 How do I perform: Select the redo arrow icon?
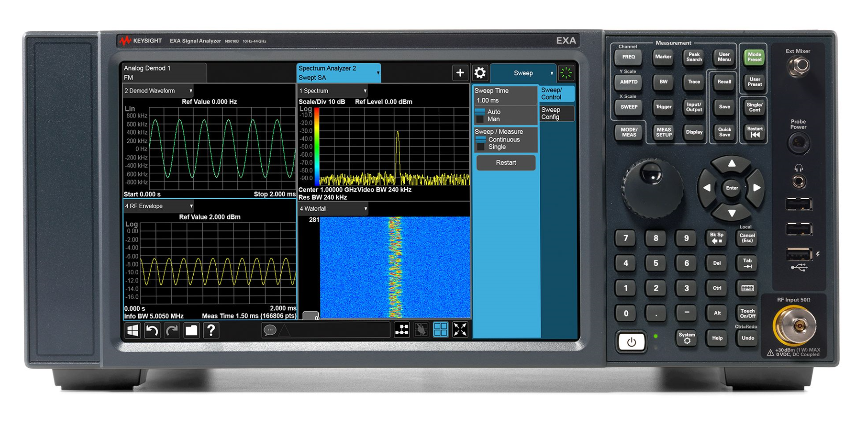pyautogui.click(x=171, y=331)
